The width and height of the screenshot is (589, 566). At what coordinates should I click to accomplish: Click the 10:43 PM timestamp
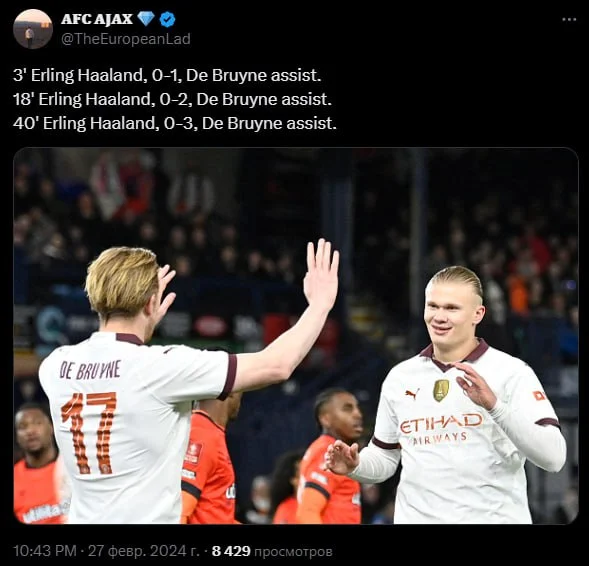(45, 551)
